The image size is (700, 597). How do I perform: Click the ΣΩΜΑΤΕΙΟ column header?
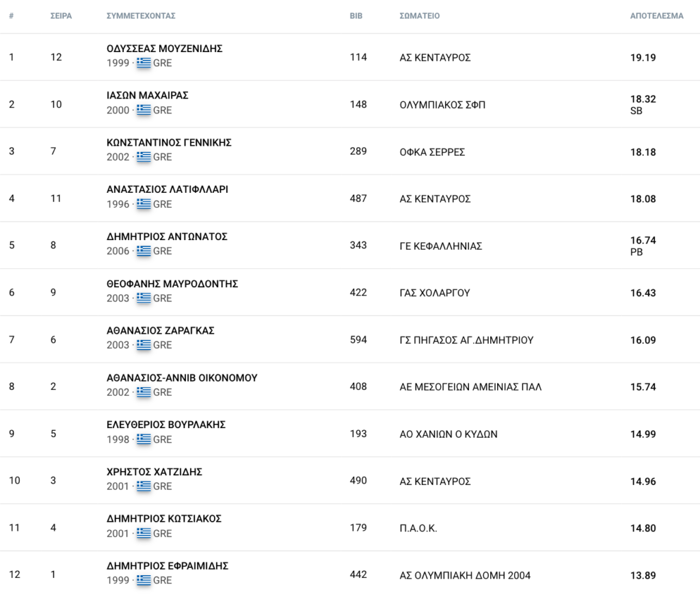click(x=419, y=16)
